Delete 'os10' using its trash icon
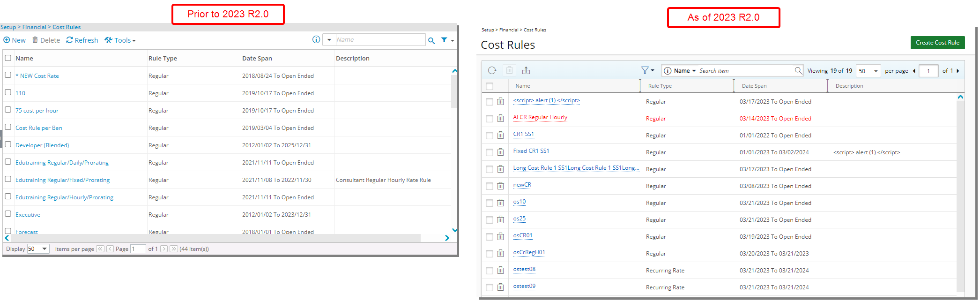 pos(501,203)
